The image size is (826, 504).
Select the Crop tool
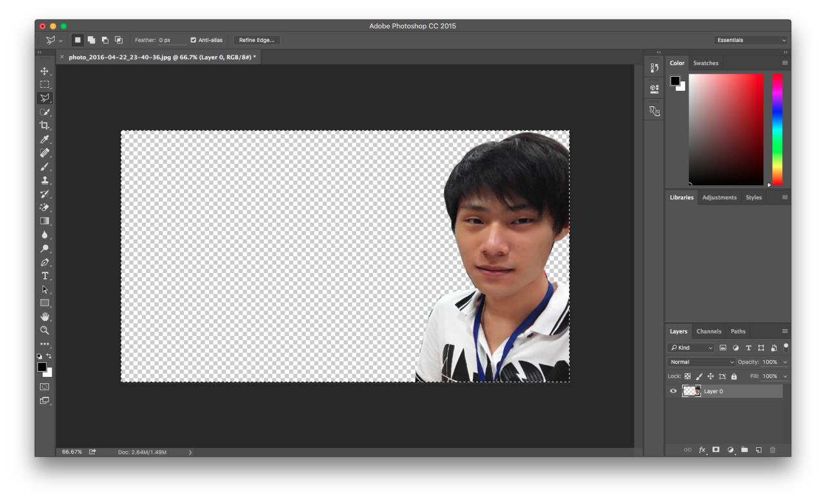(x=45, y=125)
